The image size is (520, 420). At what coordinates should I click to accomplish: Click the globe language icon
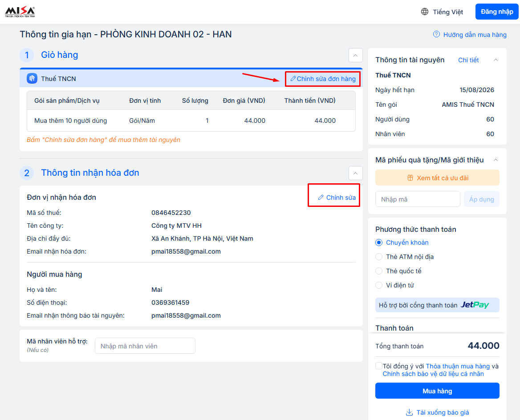425,12
